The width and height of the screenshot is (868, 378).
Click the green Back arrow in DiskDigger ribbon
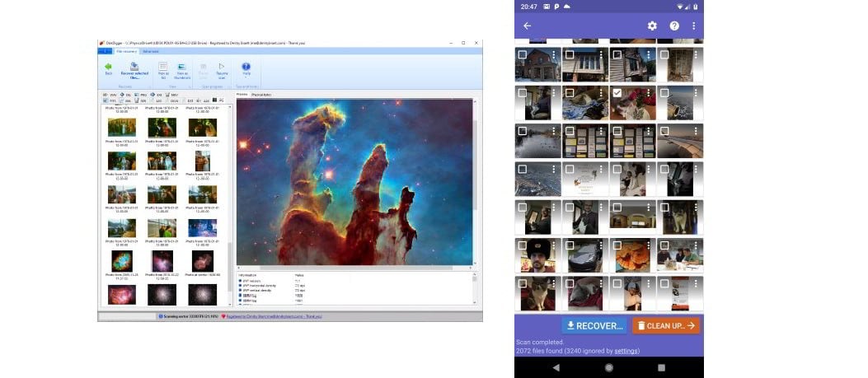pyautogui.click(x=107, y=67)
